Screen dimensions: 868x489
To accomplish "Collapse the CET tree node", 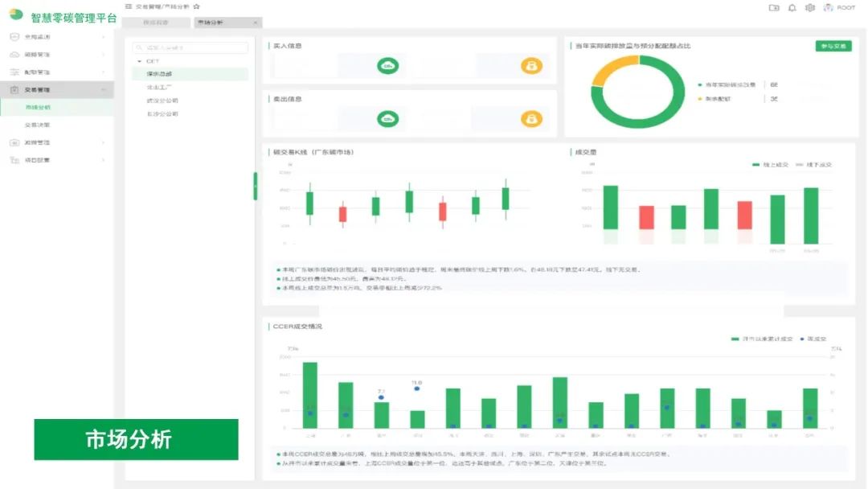I will (139, 61).
